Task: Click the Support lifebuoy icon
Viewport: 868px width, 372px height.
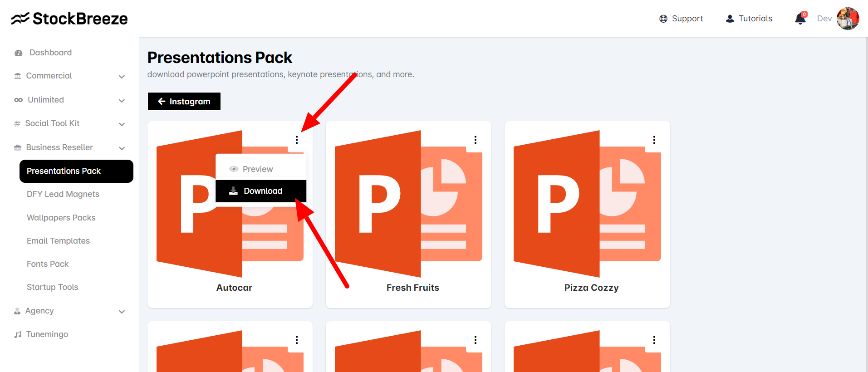Action: point(663,19)
